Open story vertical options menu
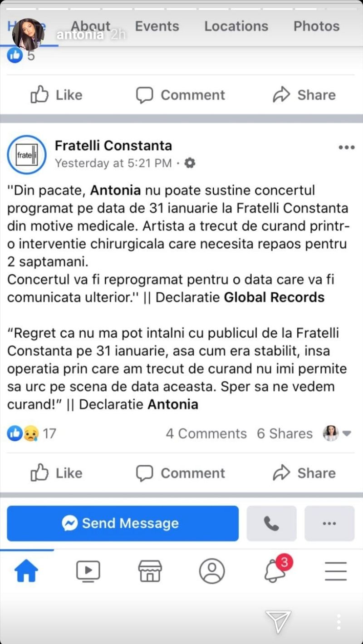 (338, 622)
